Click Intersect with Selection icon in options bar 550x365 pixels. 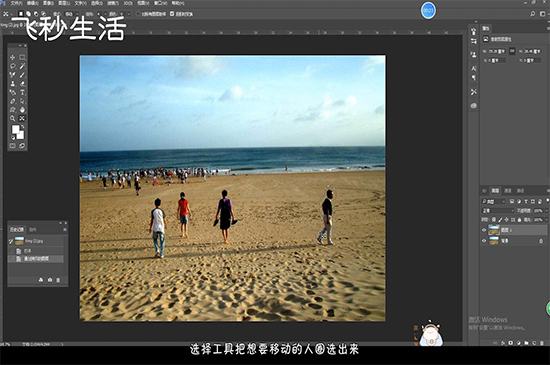(x=43, y=14)
